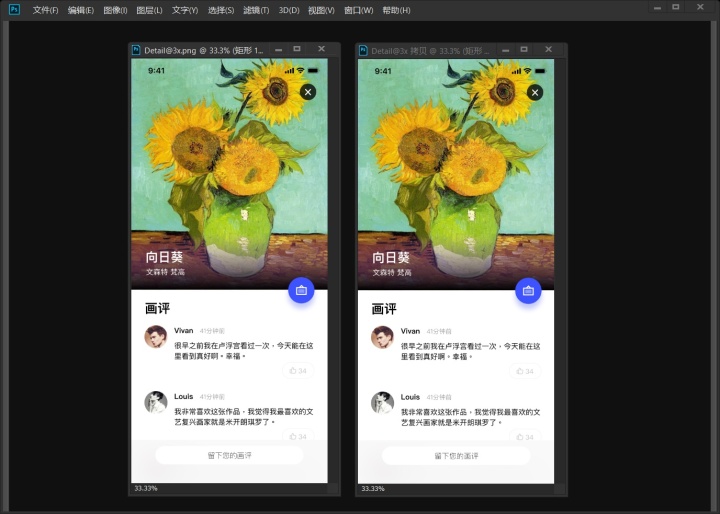Open the 视图(V) menu

tap(321, 10)
